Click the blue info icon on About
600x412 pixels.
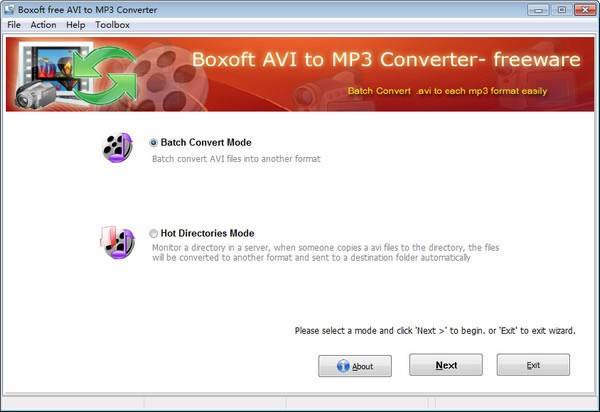(343, 366)
